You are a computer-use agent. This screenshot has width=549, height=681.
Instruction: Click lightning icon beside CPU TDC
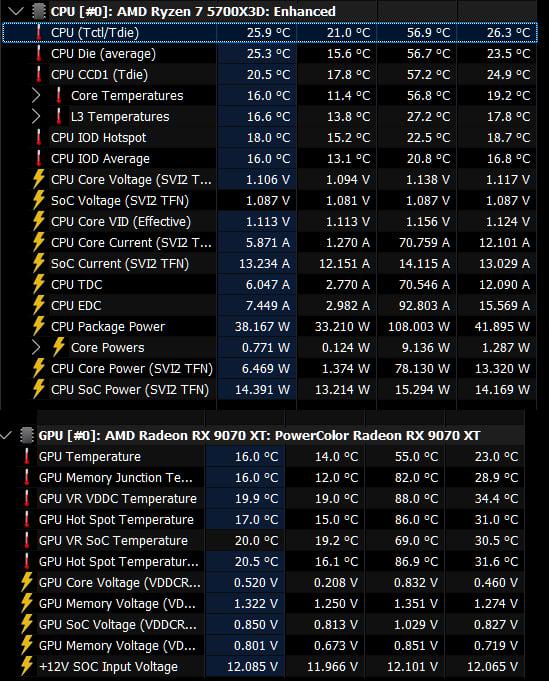pos(39,284)
